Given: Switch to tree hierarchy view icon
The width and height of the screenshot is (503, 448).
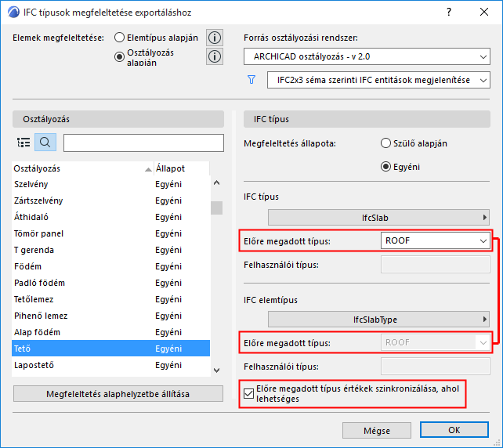Looking at the screenshot, I should [x=24, y=143].
